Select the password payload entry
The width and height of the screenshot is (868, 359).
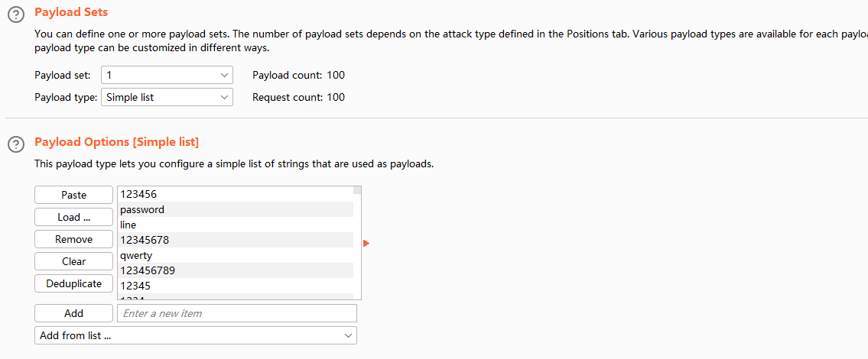tap(235, 209)
